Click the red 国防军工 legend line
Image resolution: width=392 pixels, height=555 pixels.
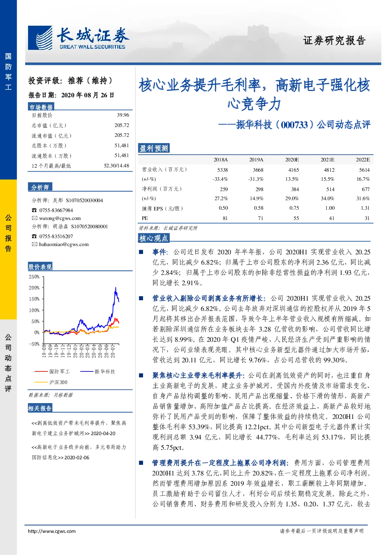[41, 371]
